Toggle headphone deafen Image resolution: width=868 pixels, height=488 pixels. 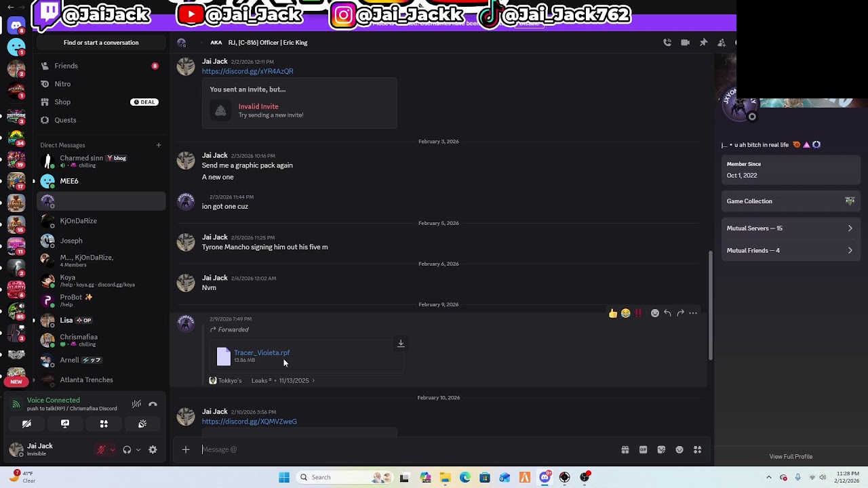127,449
